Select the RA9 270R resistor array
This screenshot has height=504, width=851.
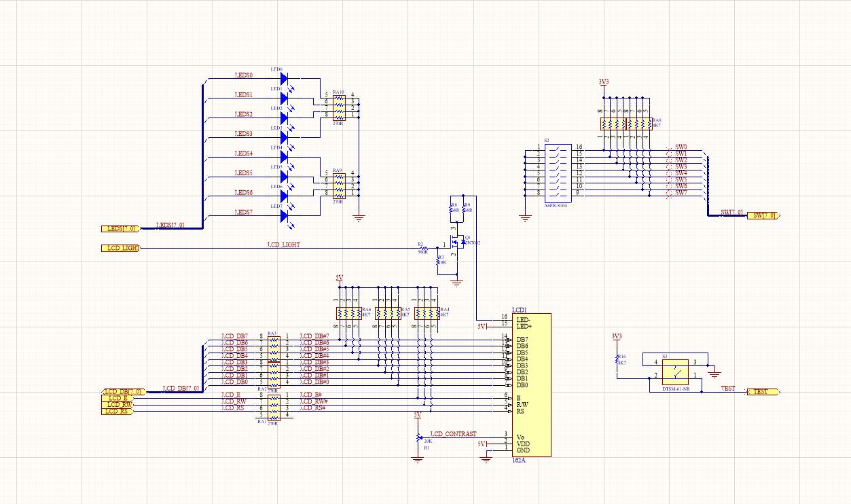[338, 183]
